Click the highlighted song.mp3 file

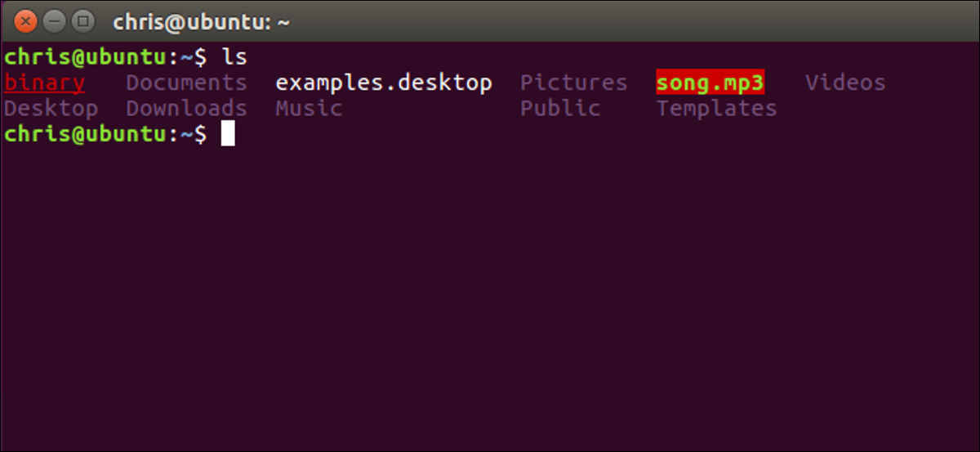pos(710,83)
